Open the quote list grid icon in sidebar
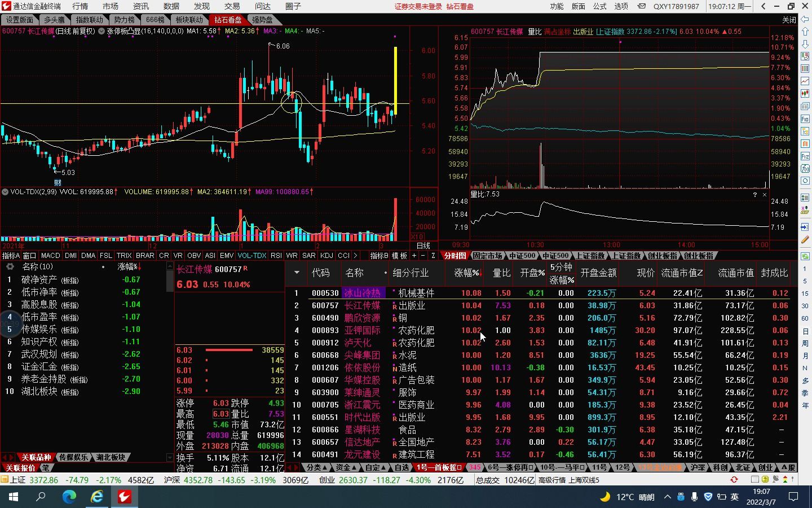 click(805, 69)
